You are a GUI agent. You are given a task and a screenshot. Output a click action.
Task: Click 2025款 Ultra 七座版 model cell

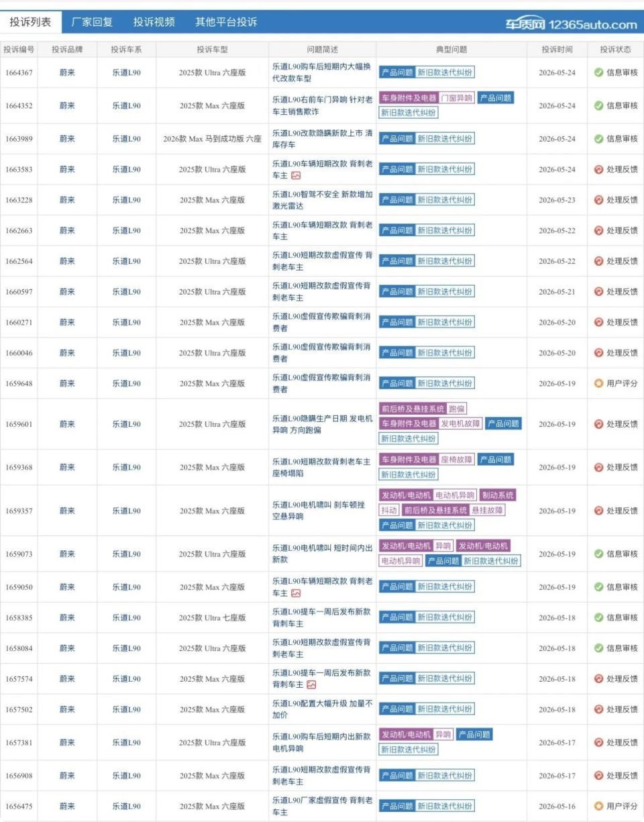[x=212, y=617]
